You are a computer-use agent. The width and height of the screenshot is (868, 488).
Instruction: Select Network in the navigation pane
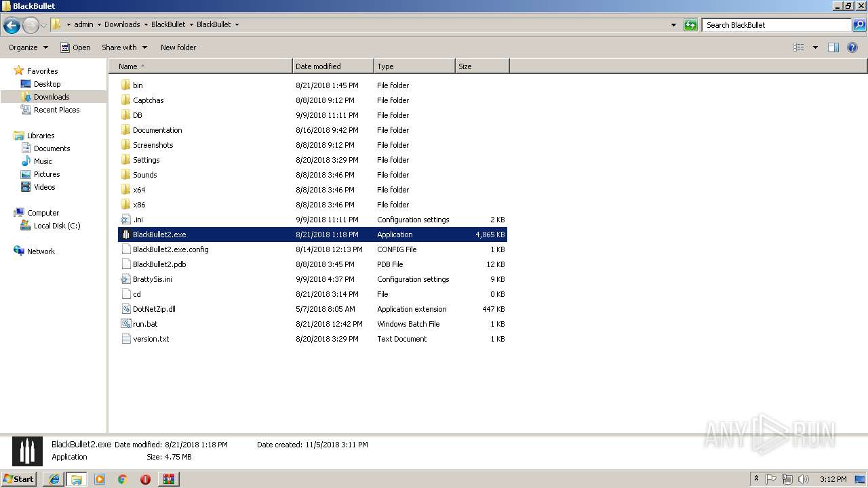[x=41, y=251]
